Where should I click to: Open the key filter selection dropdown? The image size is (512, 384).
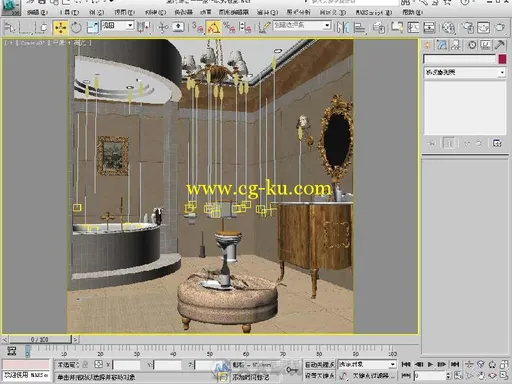point(367,364)
